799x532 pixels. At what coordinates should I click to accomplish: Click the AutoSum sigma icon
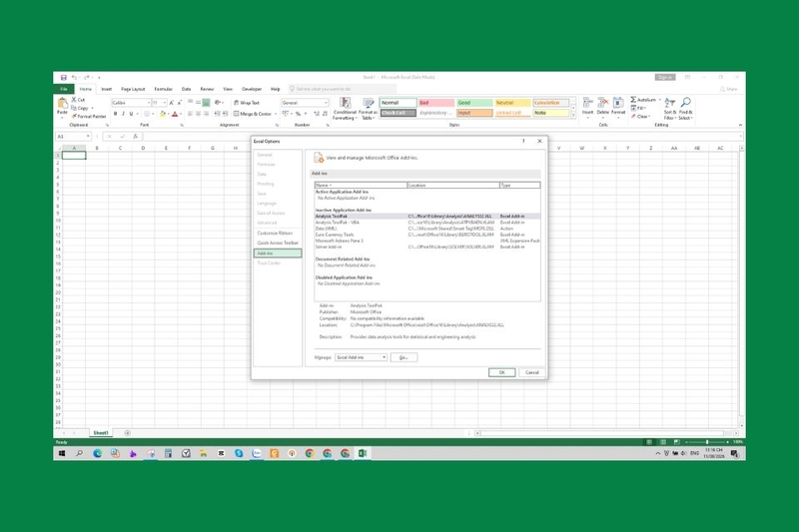tap(633, 100)
